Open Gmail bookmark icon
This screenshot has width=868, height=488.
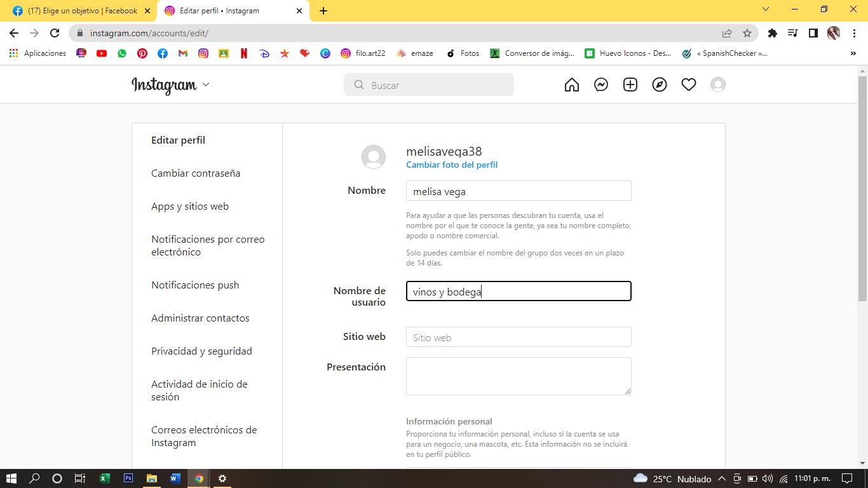click(183, 53)
